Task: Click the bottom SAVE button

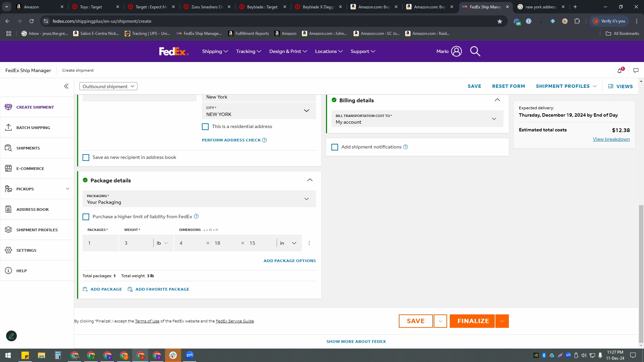Action: (x=416, y=321)
